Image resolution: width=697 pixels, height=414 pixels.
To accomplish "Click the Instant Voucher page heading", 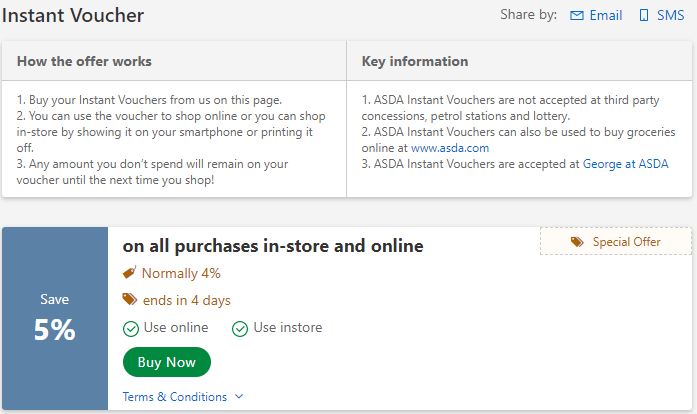I will [x=73, y=16].
